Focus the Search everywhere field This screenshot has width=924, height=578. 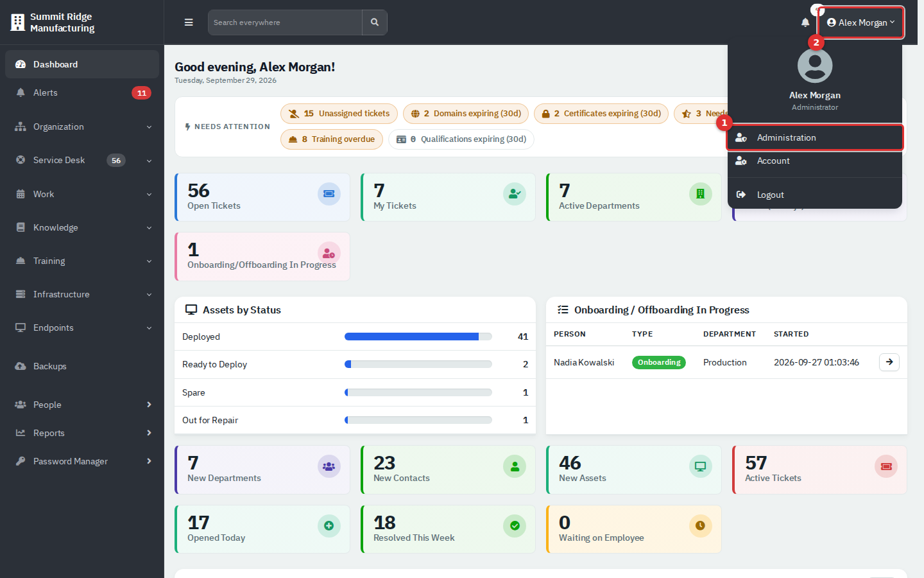285,22
